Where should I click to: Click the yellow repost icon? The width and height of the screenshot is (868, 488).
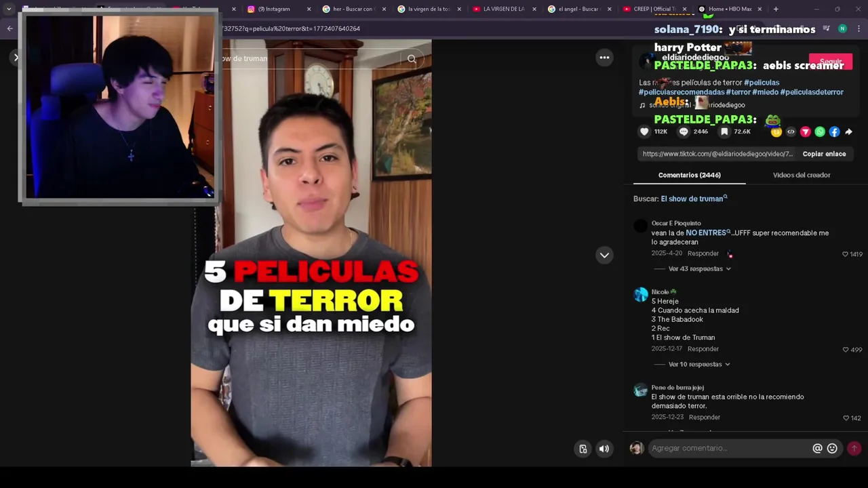(776, 131)
